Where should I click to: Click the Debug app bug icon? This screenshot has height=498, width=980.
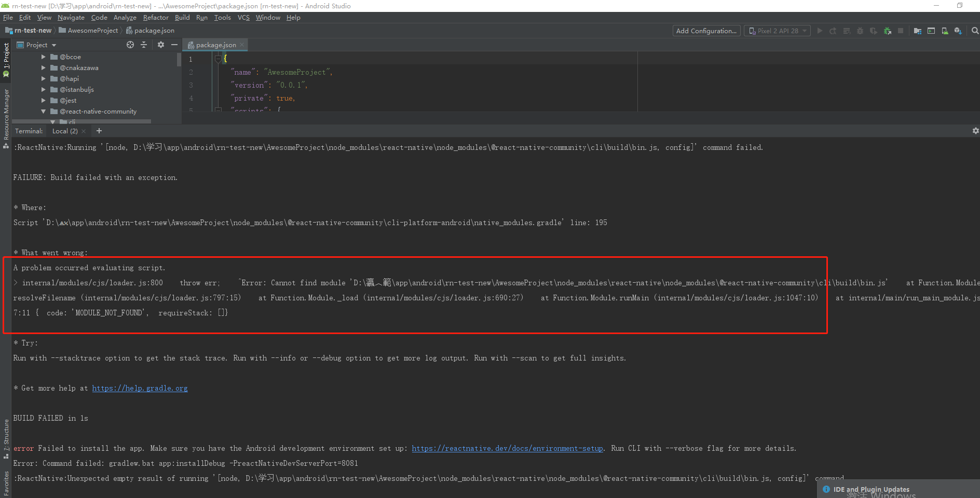point(860,31)
